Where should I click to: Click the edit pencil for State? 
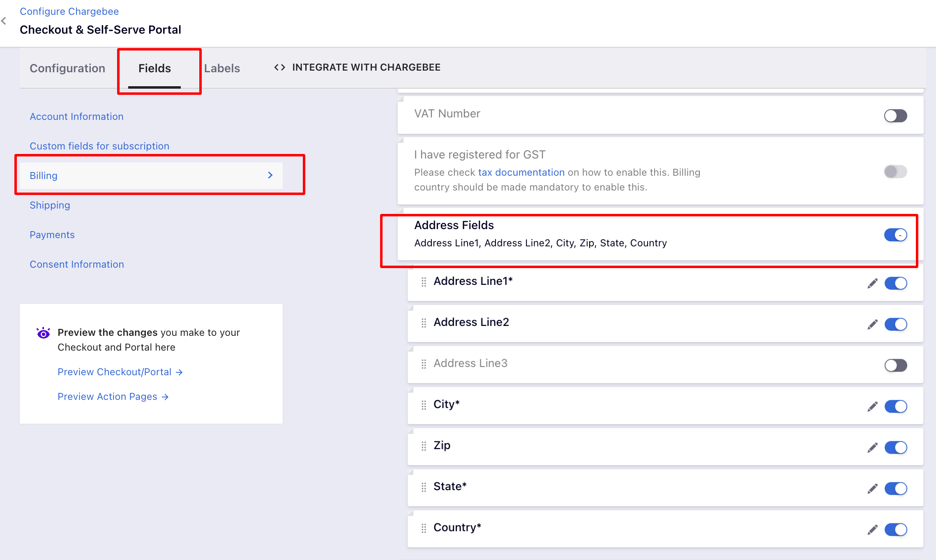click(x=872, y=489)
